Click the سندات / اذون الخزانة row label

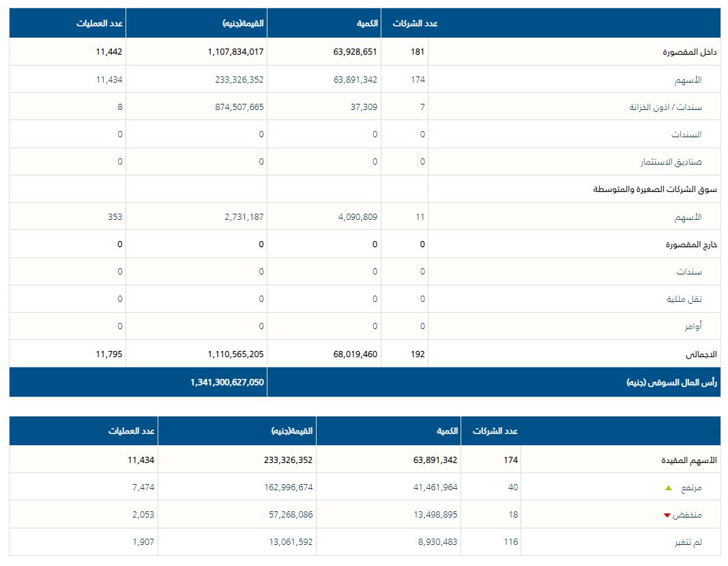pyautogui.click(x=665, y=107)
